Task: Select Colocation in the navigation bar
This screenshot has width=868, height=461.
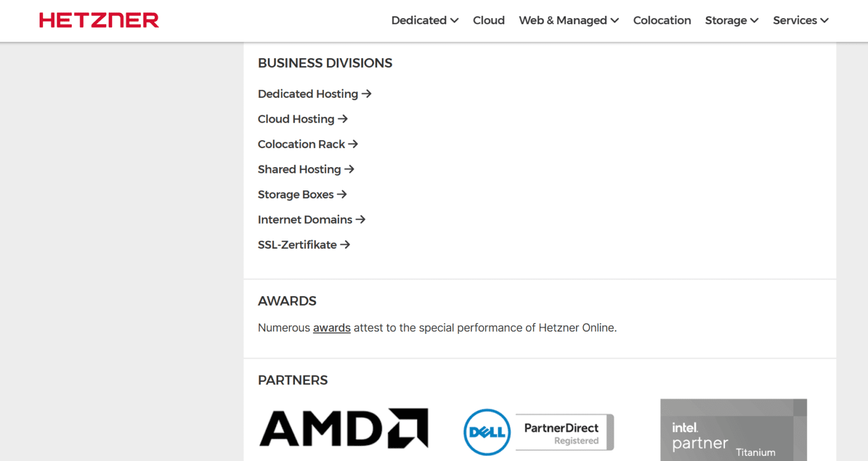Action: (x=662, y=20)
